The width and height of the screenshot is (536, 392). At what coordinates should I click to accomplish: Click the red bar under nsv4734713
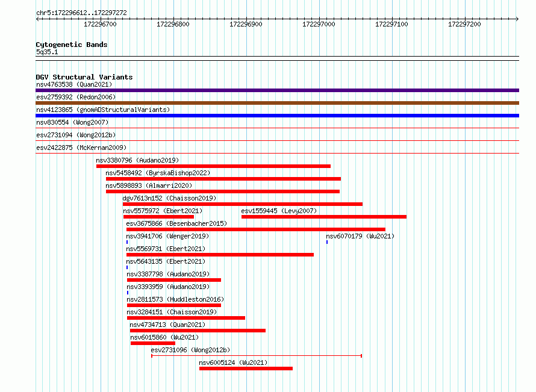click(x=198, y=331)
